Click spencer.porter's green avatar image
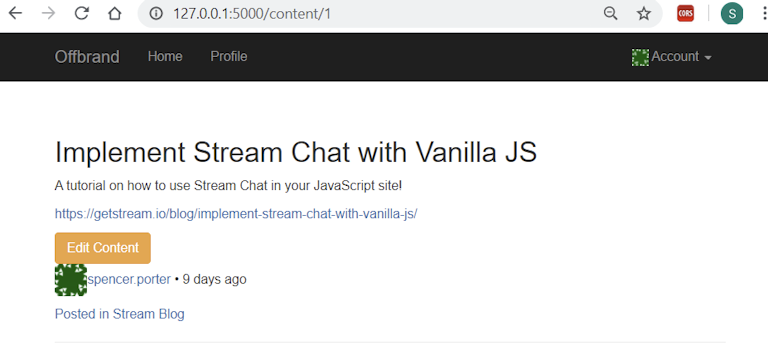 pos(71,280)
